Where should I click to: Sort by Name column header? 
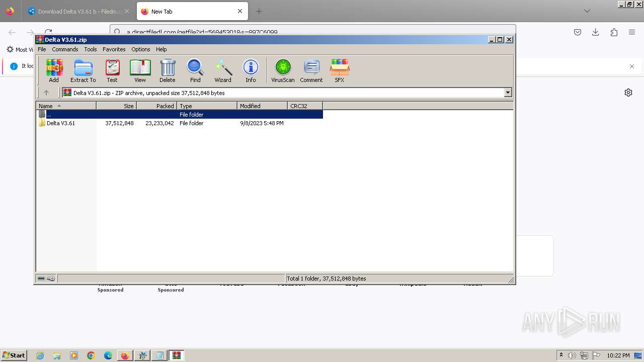click(x=66, y=106)
